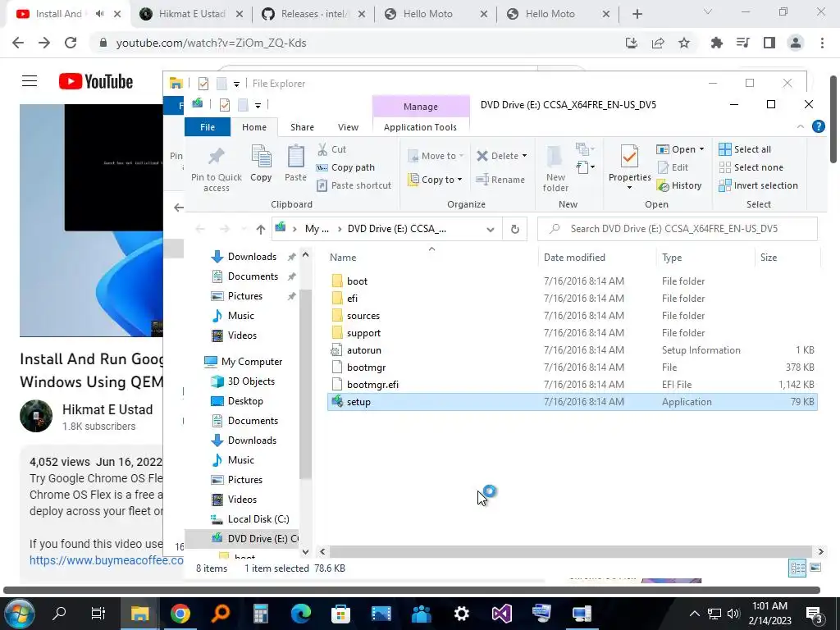Show hidden system tray icons
Viewport: 840px width, 630px height.
click(694, 614)
